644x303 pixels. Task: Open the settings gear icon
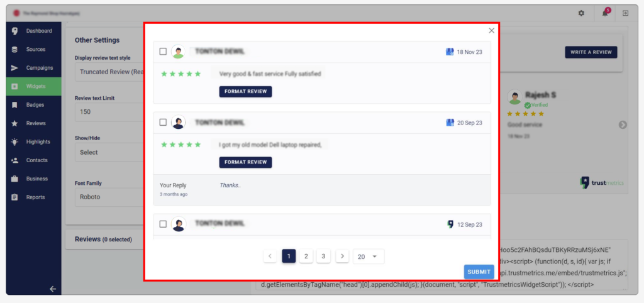(x=581, y=13)
